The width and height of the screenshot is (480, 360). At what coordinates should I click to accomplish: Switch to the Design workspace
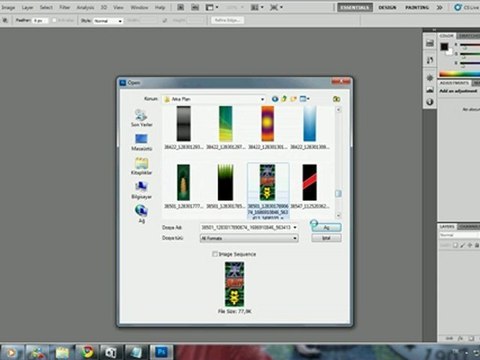(387, 7)
